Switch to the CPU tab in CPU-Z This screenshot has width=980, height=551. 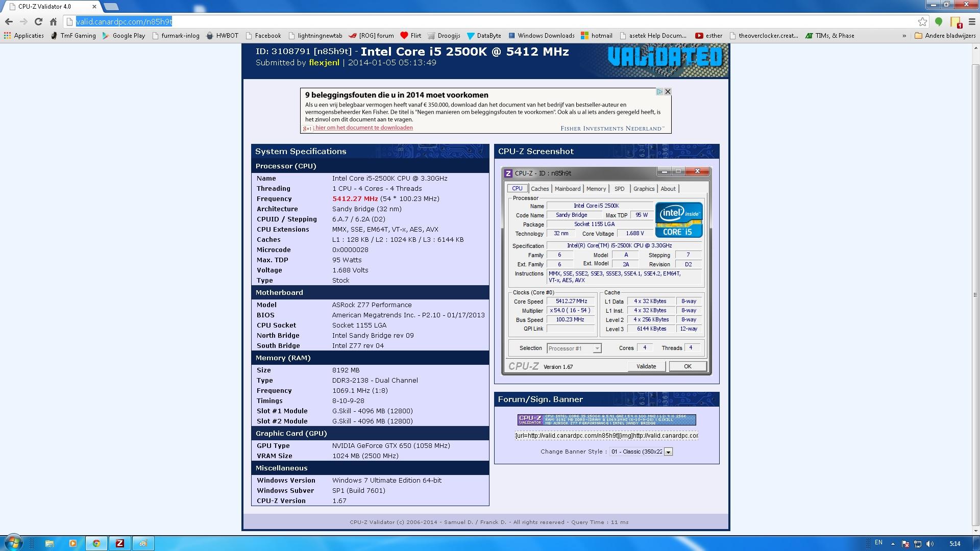coord(517,188)
